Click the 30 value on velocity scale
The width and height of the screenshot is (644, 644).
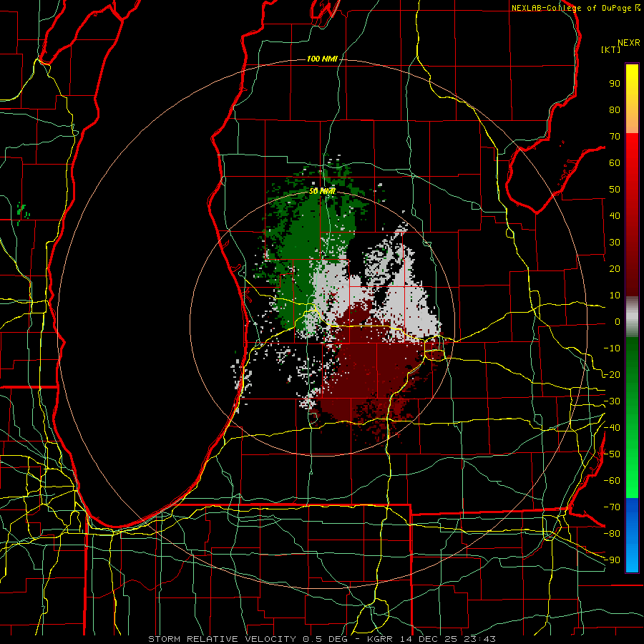pos(615,243)
